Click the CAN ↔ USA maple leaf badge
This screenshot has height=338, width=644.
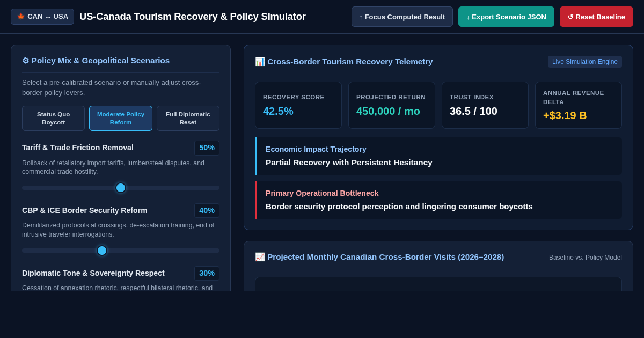point(42,17)
